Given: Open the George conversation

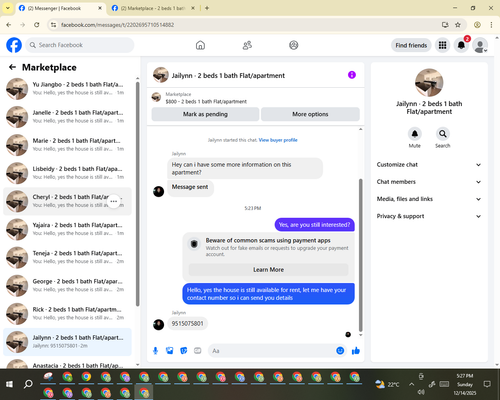Looking at the screenshot, I should point(68,286).
